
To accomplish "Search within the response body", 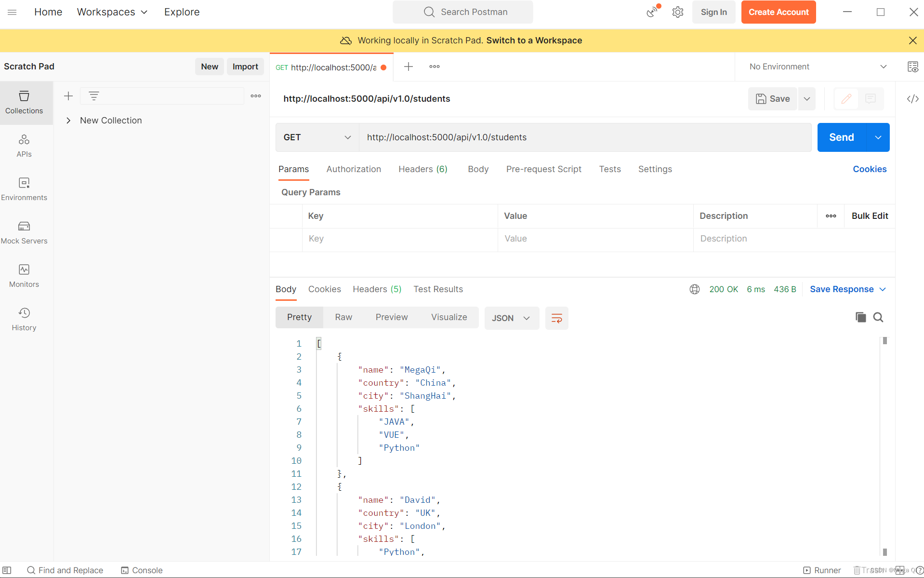I will 878,317.
